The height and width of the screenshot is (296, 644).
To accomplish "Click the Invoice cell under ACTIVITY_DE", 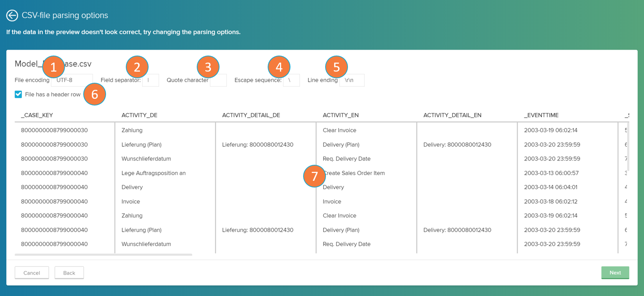I will (x=131, y=201).
